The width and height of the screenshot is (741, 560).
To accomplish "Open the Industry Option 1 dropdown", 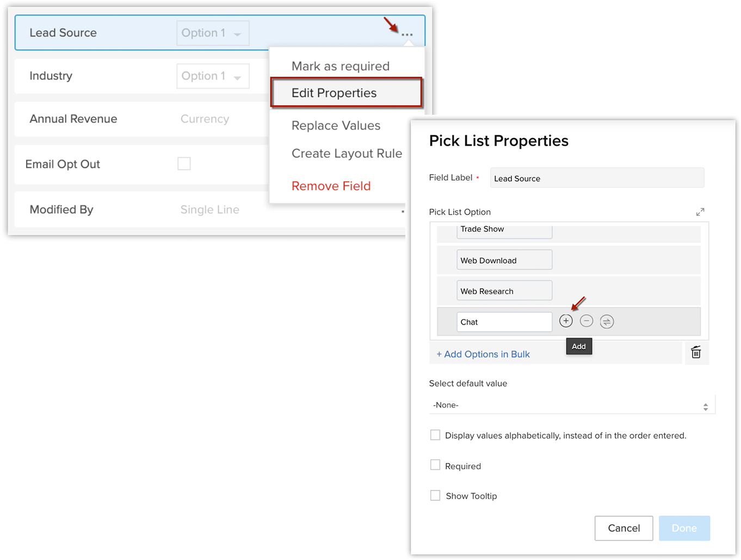I will coord(213,76).
